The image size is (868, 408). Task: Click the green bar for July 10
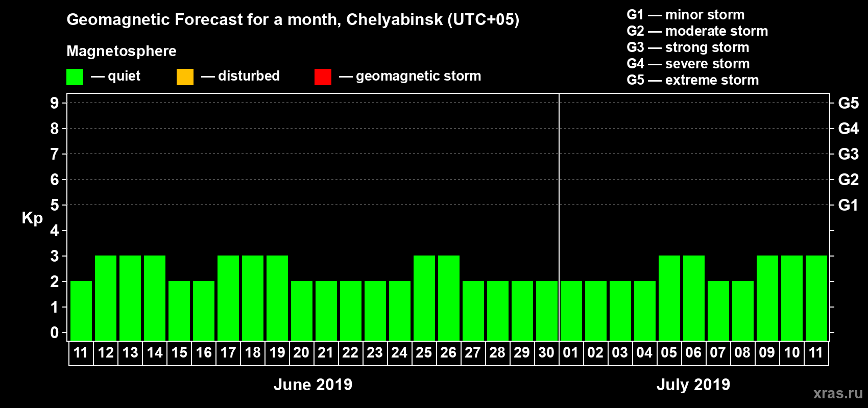pyautogui.click(x=792, y=298)
